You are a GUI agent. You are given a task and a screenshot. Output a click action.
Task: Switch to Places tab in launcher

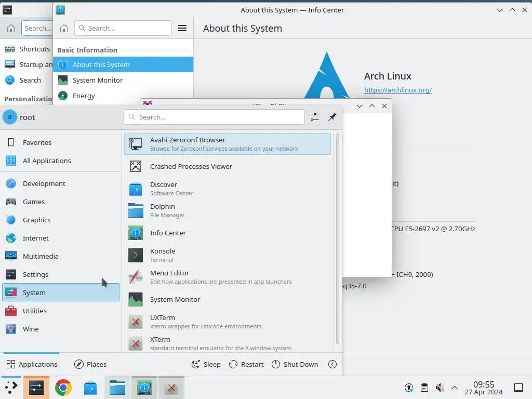90,364
